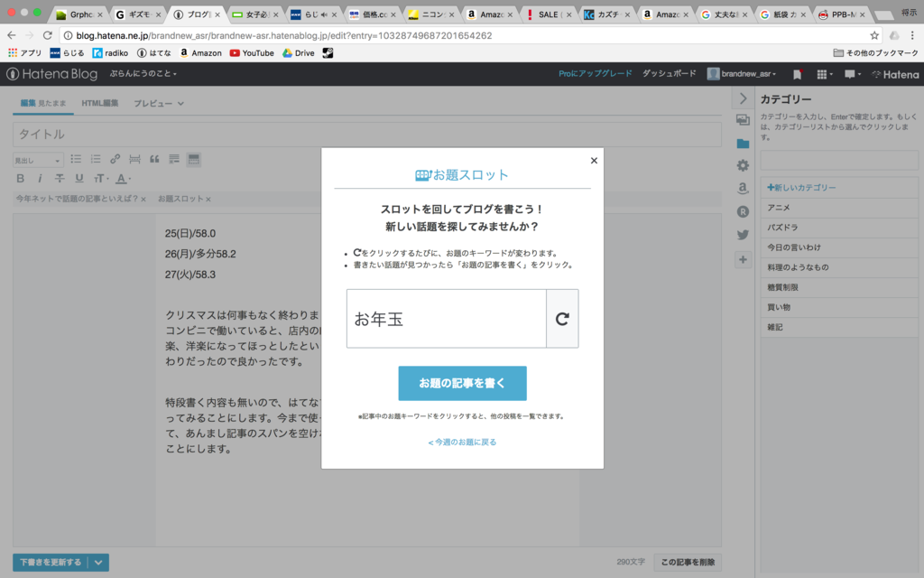
Task: Click 下書きを更新する button
Action: (51, 563)
